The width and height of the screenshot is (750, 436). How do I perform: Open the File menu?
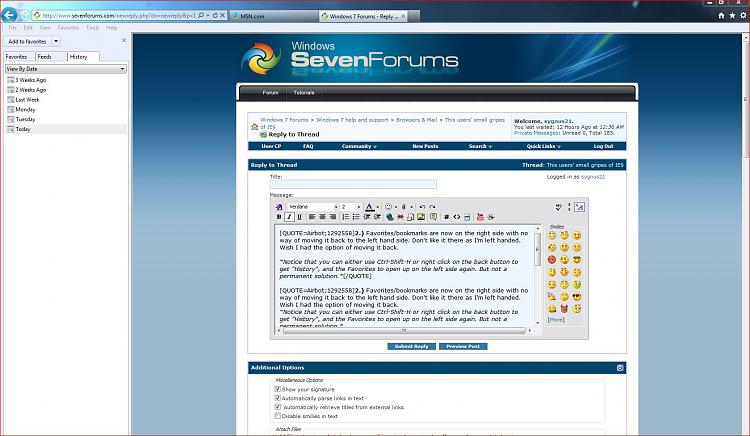coord(12,28)
